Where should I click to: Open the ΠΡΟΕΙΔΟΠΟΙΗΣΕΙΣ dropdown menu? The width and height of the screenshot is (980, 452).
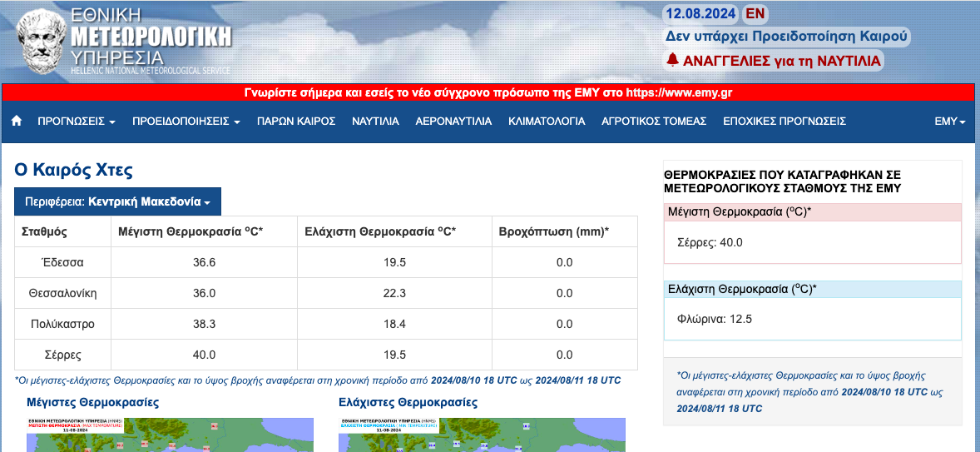coord(186,122)
